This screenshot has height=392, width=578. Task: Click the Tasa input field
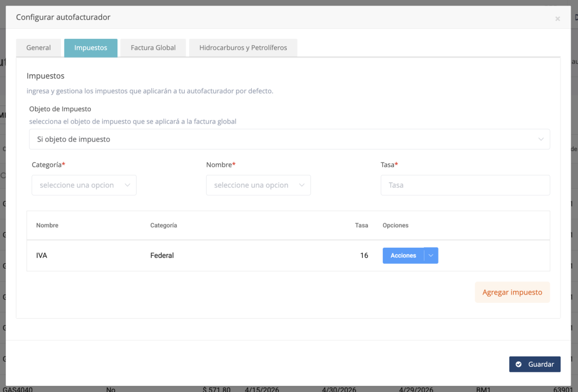(x=465, y=185)
